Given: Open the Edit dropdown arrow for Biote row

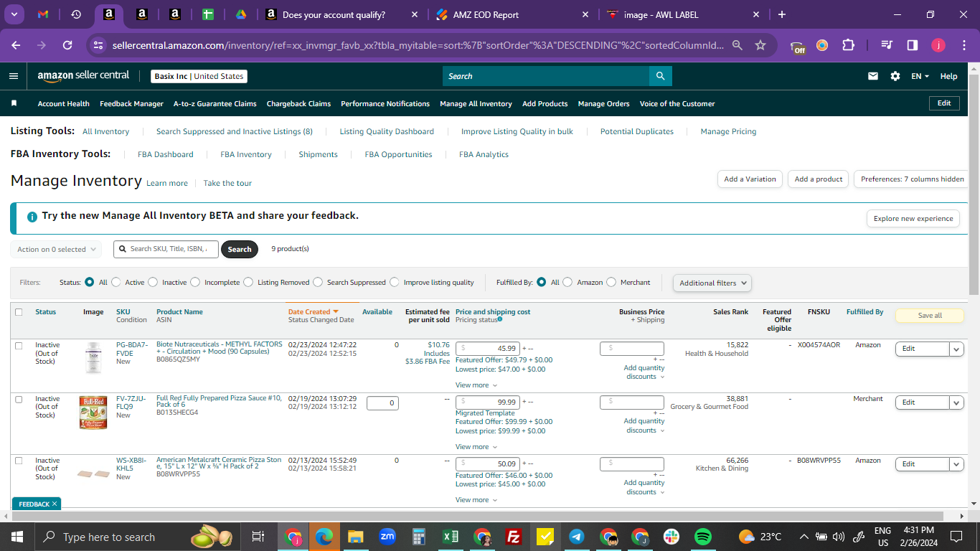Looking at the screenshot, I should pos(956,349).
